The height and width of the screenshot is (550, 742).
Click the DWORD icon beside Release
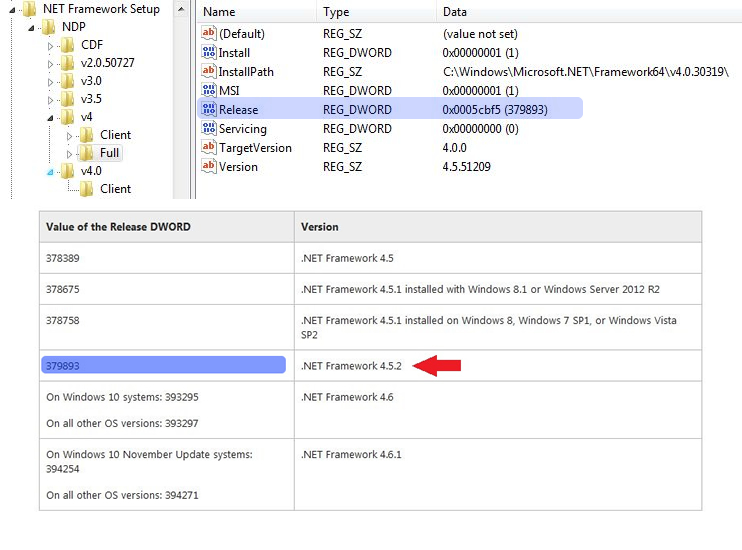209,109
